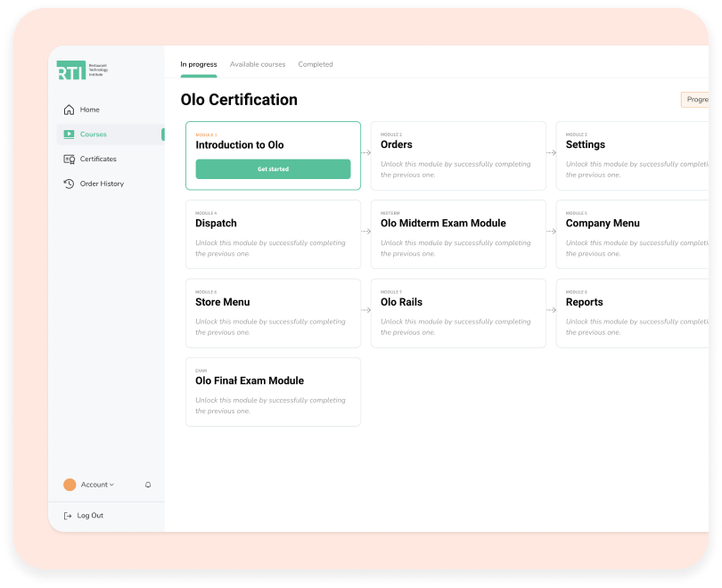Click the Home house icon

[x=69, y=110]
